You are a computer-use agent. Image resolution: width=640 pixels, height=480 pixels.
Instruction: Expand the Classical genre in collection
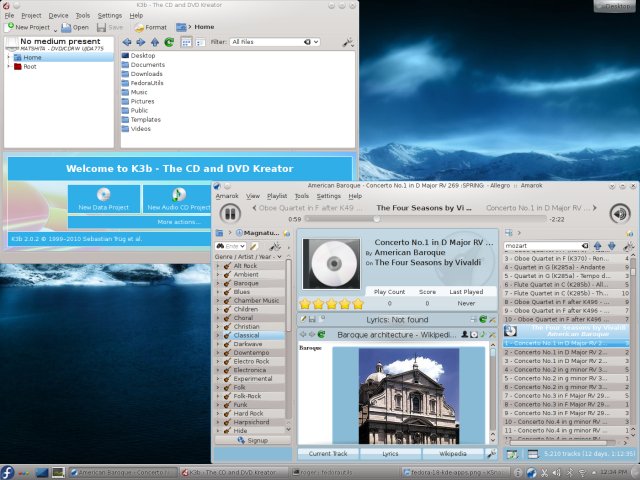(219, 335)
